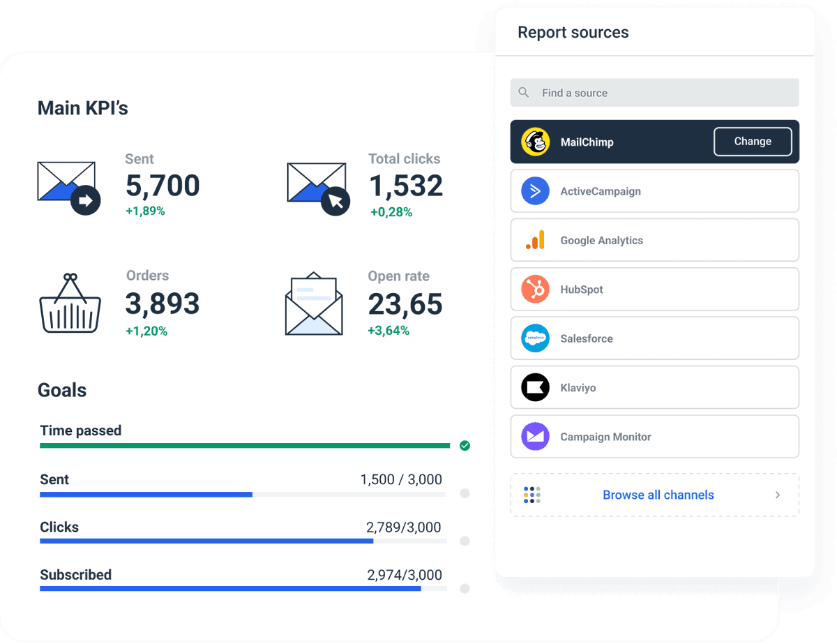Select the Klaviyo flag icon
Image resolution: width=837 pixels, height=644 pixels.
click(x=535, y=387)
